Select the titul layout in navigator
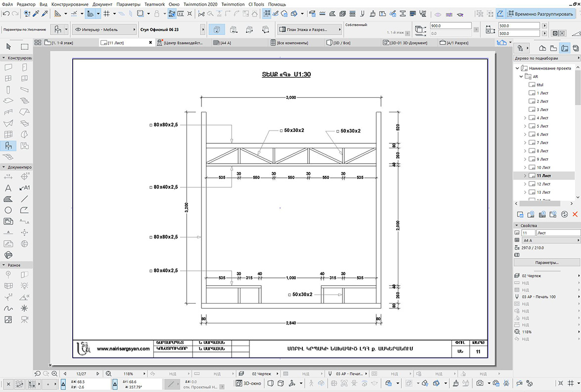The width and height of the screenshot is (581, 392). click(540, 85)
